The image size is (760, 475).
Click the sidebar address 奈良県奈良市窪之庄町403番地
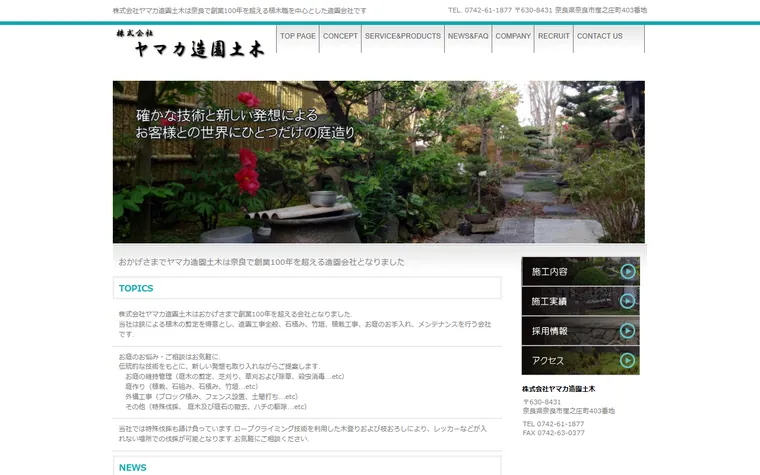tap(569, 411)
